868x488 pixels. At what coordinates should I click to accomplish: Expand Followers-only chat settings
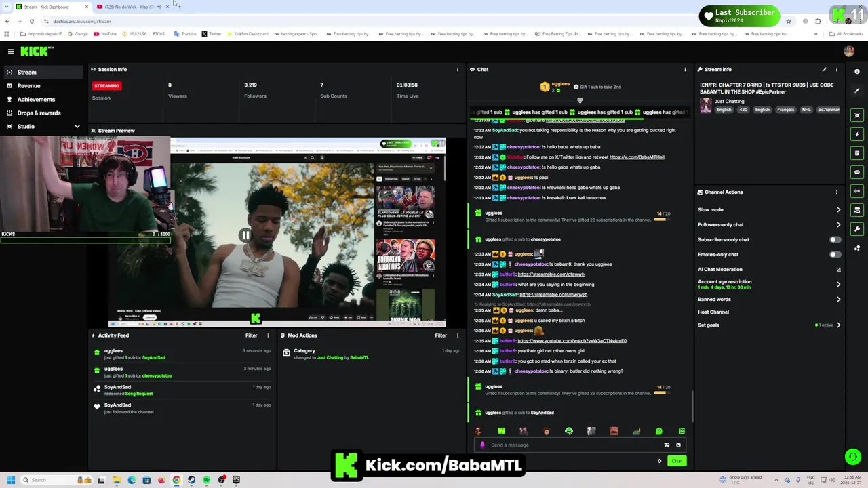(x=838, y=225)
